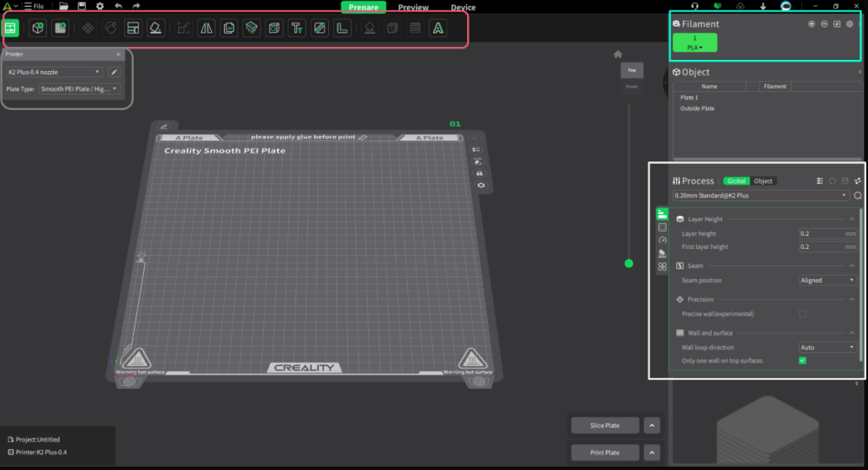
Task: Undo last action with arrow icon
Action: tap(118, 6)
